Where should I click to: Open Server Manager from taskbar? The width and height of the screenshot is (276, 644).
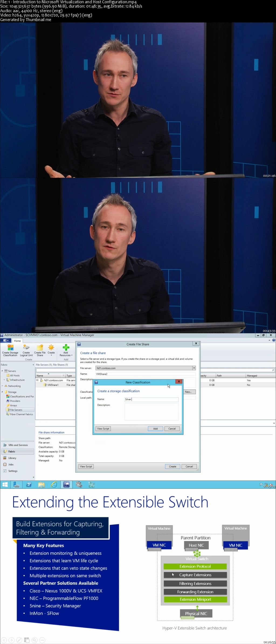point(16,485)
